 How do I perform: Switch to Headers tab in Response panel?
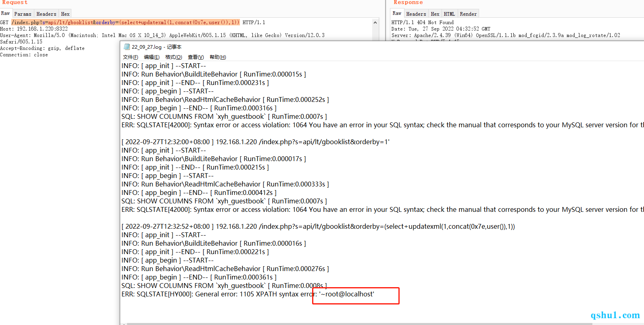tap(416, 14)
